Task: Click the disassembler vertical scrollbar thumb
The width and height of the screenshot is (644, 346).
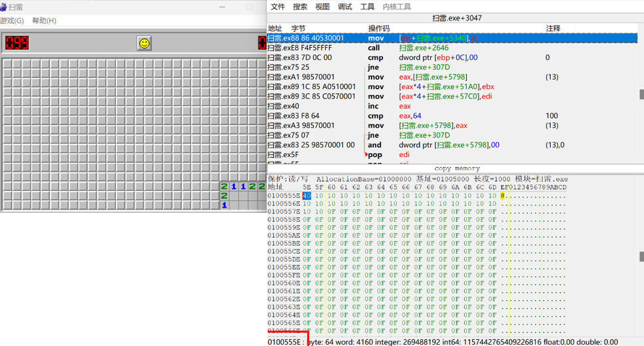Action: tap(641, 94)
